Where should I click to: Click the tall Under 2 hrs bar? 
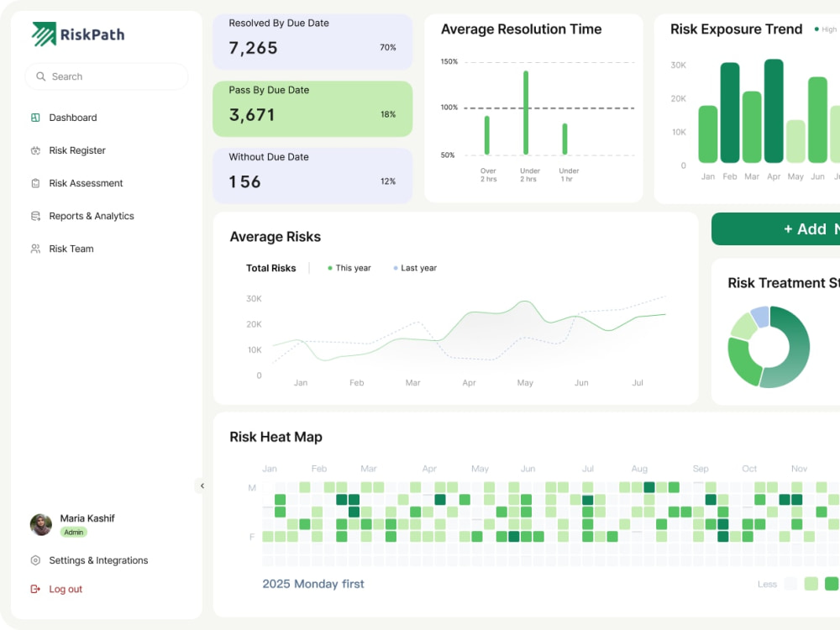526,113
